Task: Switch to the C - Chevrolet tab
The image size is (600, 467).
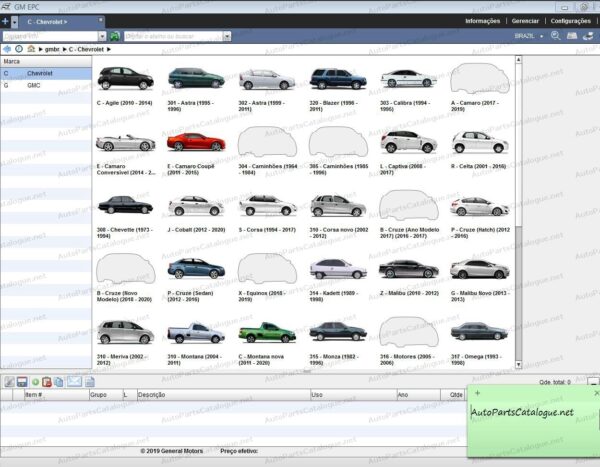Action: point(47,22)
